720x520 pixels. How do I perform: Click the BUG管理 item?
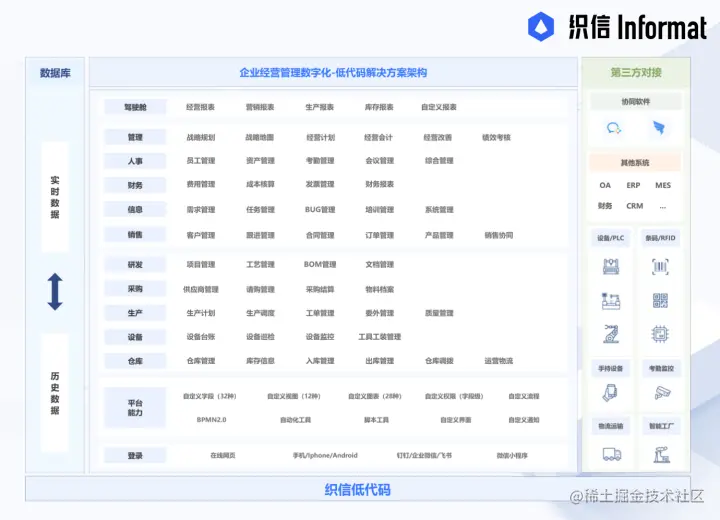click(320, 209)
